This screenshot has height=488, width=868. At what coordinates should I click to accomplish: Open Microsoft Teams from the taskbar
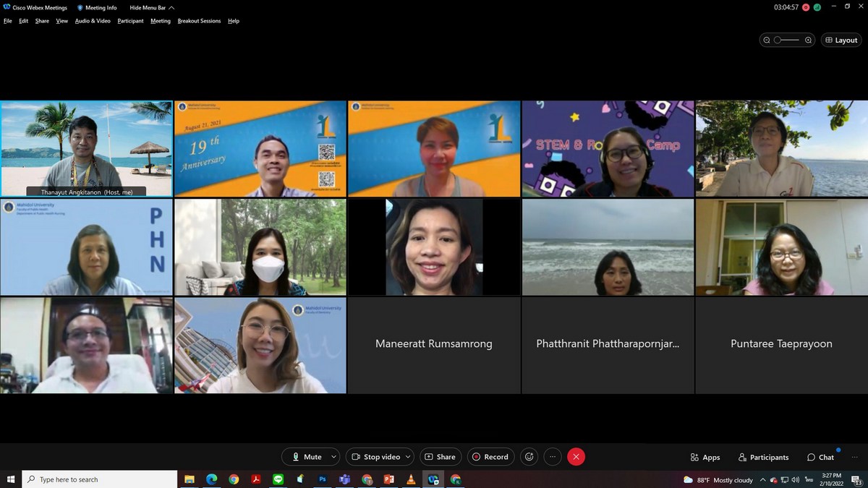click(x=345, y=479)
